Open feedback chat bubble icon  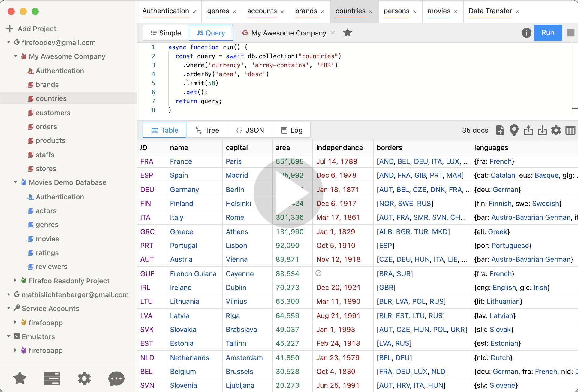pyautogui.click(x=116, y=378)
